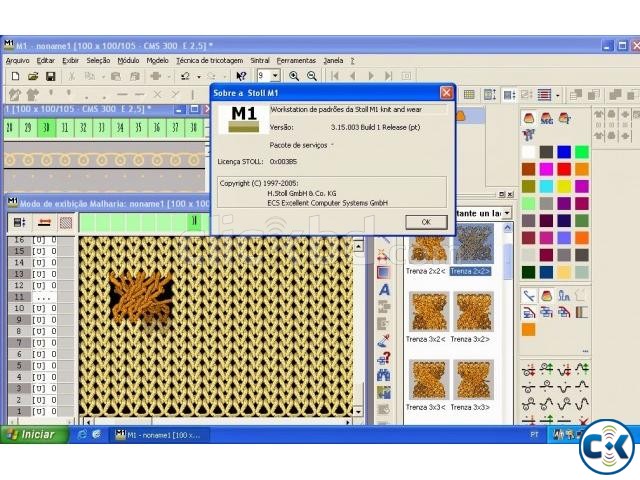This screenshot has height=480, width=640.
Task: Open the zoom level dropdown showing 9
Action: click(275, 76)
